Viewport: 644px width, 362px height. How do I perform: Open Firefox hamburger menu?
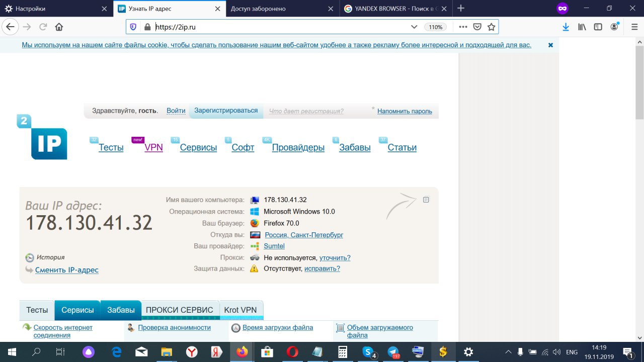(x=634, y=27)
